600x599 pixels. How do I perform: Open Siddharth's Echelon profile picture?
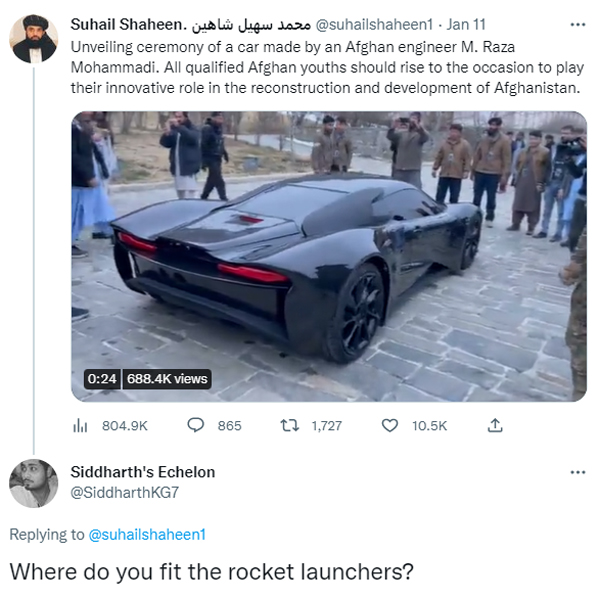coord(33,483)
